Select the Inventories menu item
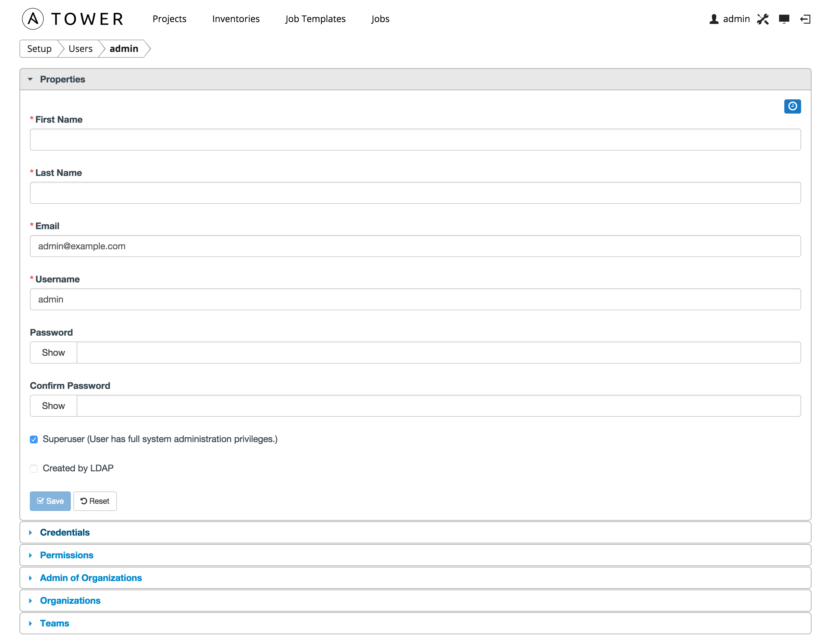The height and width of the screenshot is (644, 831). click(235, 18)
